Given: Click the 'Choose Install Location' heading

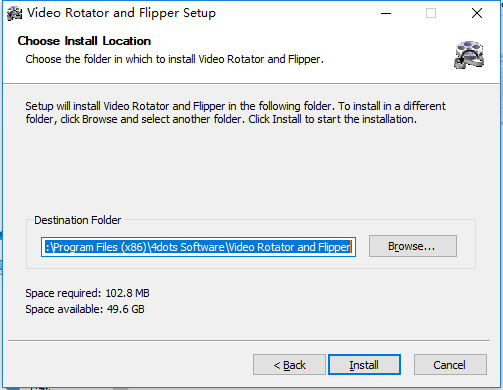Looking at the screenshot, I should pos(84,41).
